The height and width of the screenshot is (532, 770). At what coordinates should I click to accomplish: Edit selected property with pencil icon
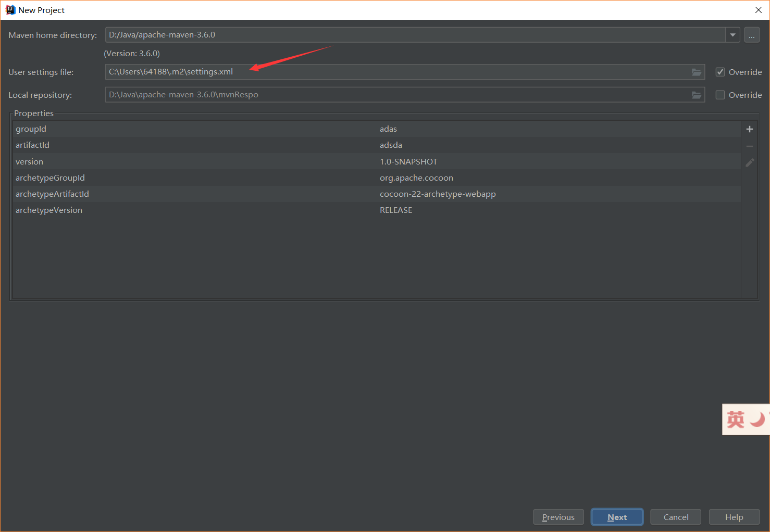(x=750, y=163)
